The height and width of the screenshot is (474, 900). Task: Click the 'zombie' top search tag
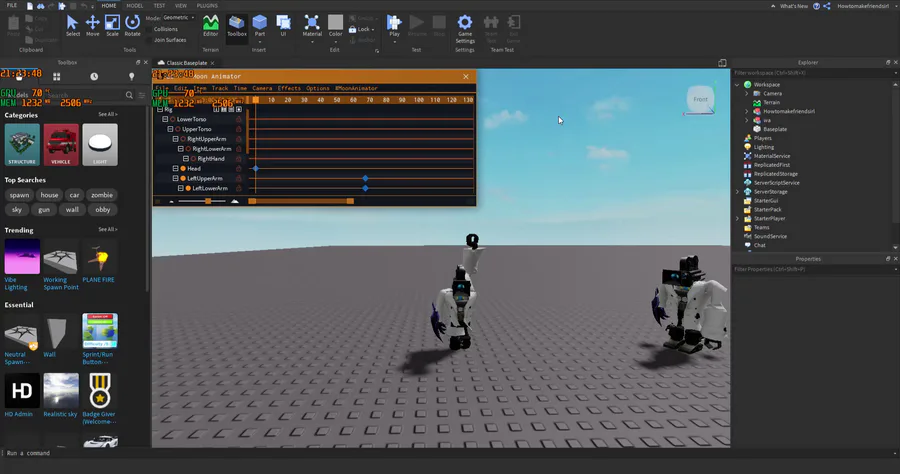tap(102, 195)
